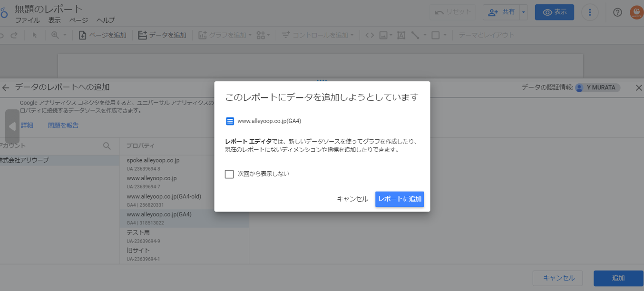Click the blue 表示 view button
This screenshot has height=291, width=644.
pos(554,12)
